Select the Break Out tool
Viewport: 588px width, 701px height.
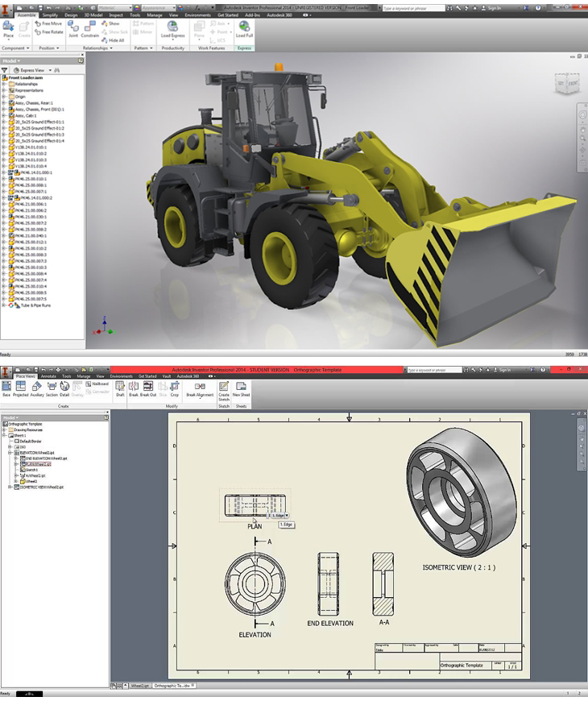148,388
